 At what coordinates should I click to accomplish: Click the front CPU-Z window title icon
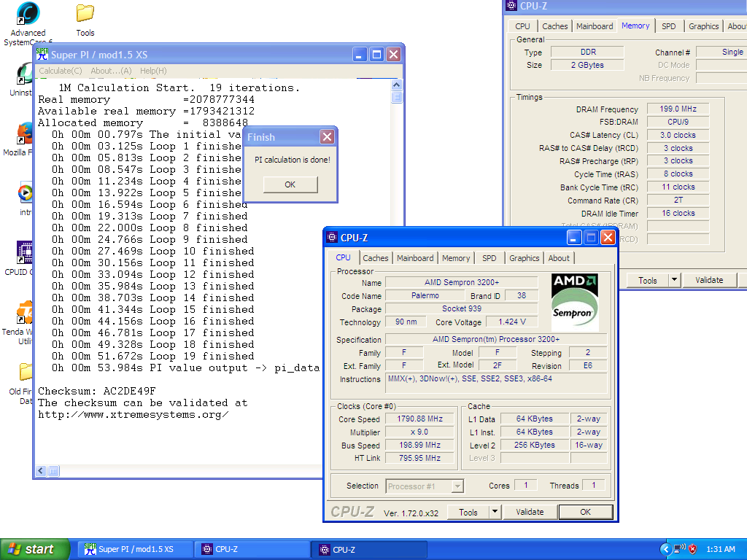[332, 237]
